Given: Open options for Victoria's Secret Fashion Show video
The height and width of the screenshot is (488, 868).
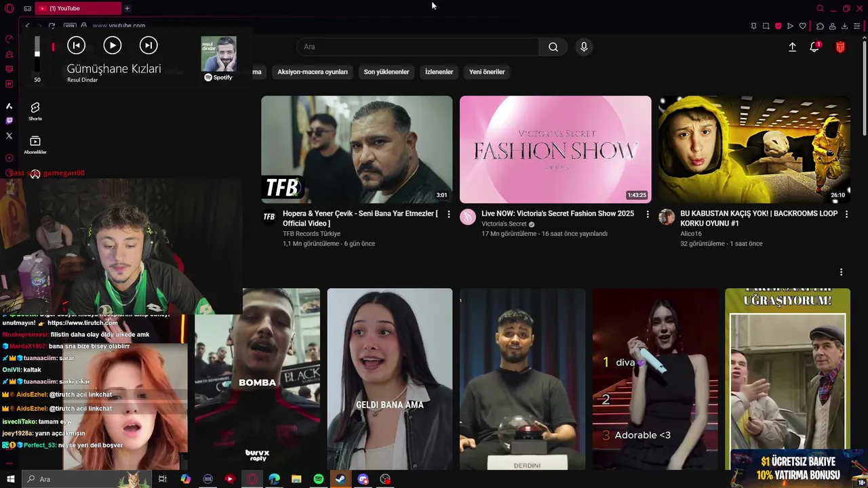Looking at the screenshot, I should click(647, 214).
